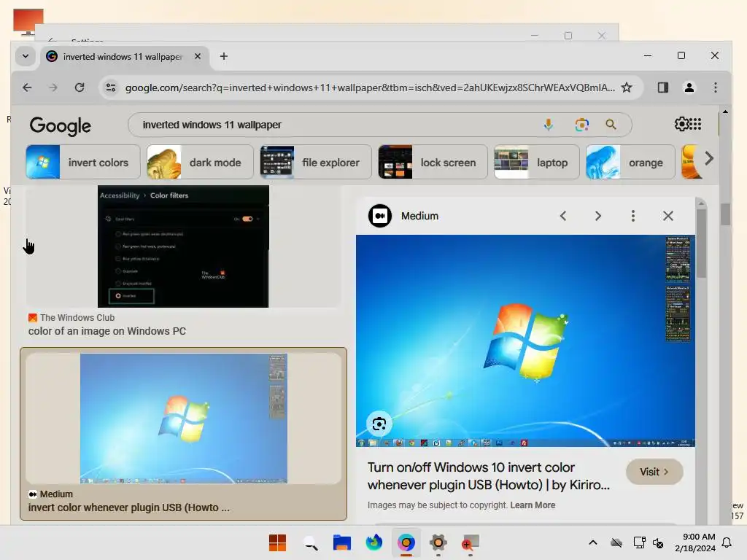Open The Windows Club color filters thumbnail

183,246
